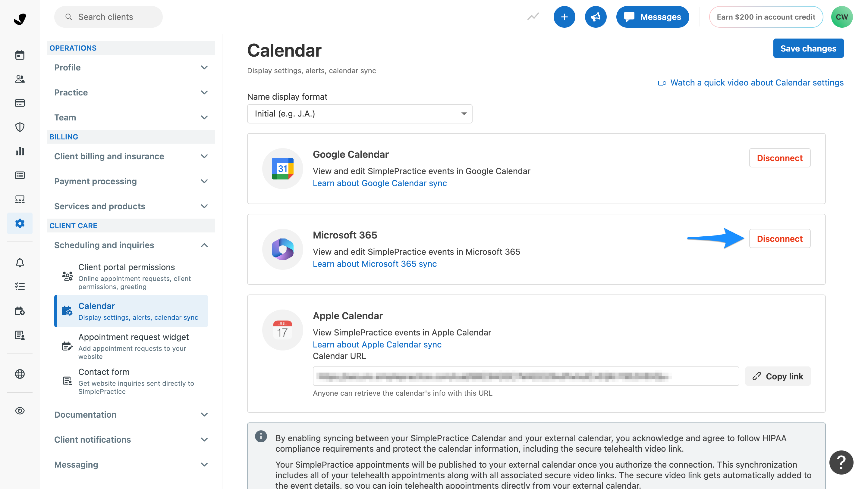Select the Calendar settings menu item
This screenshot has width=868, height=489.
(x=131, y=311)
